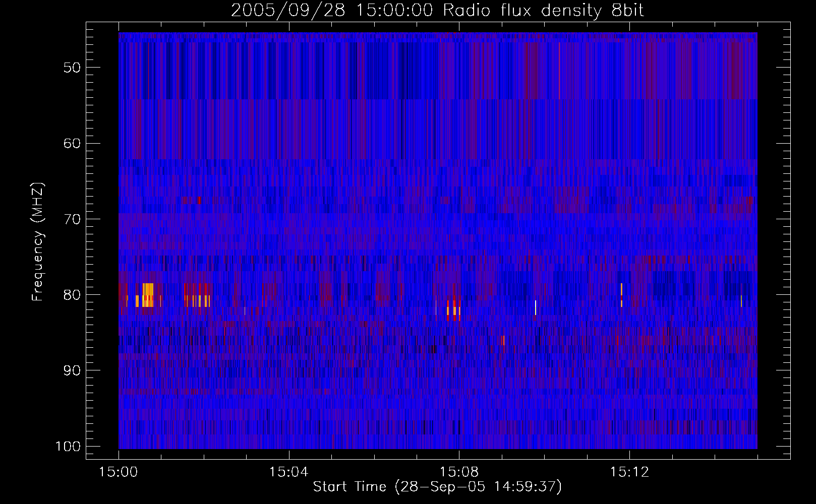Click the 90 MHz frequency tick label
This screenshot has height=504, width=816.
click(72, 370)
